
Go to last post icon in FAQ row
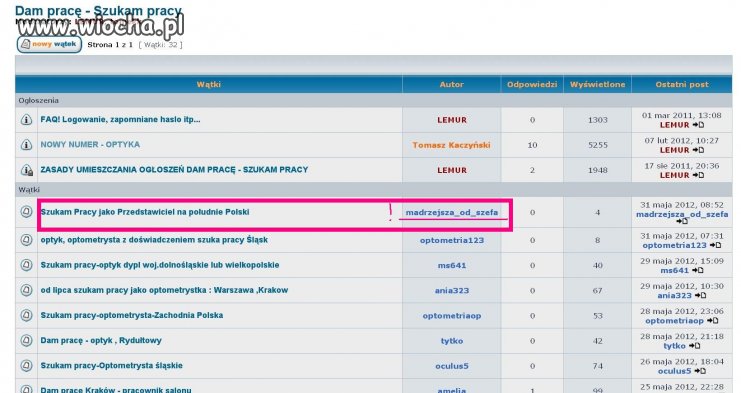pos(698,125)
